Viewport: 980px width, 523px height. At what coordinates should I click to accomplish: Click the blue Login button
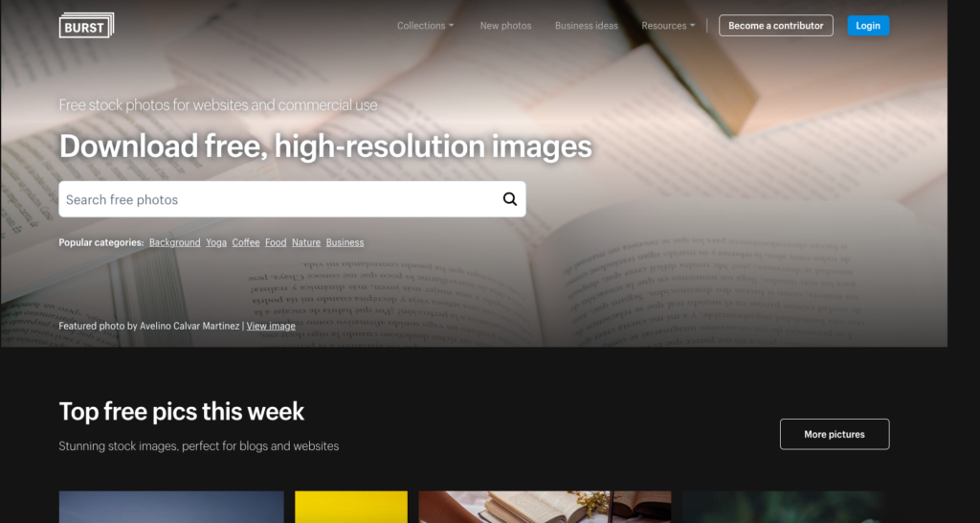[x=868, y=26]
